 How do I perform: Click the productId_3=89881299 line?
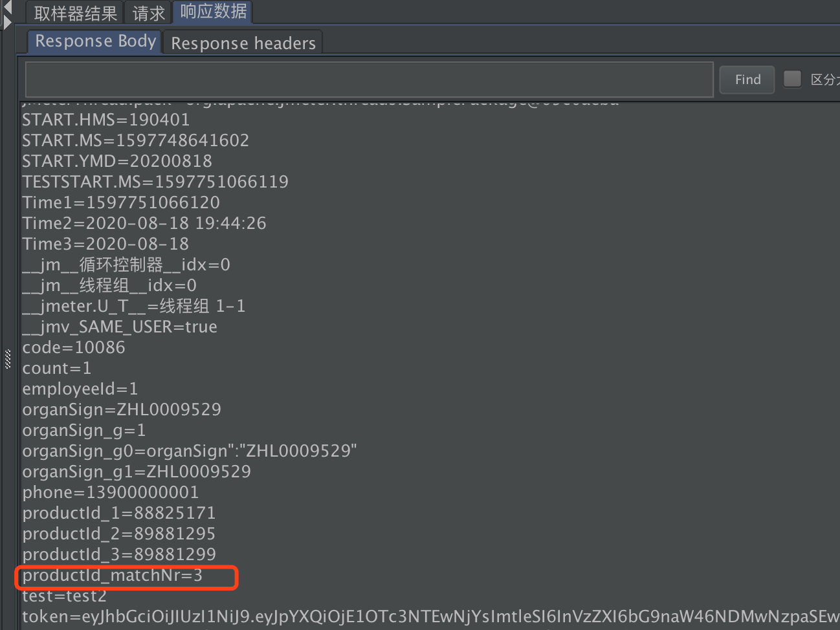119,554
